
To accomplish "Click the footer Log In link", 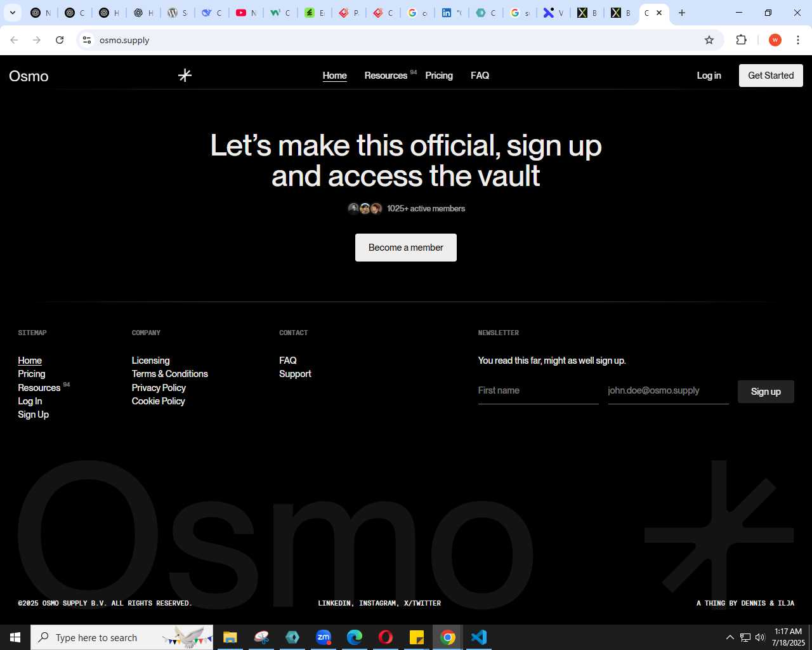I will (x=30, y=401).
